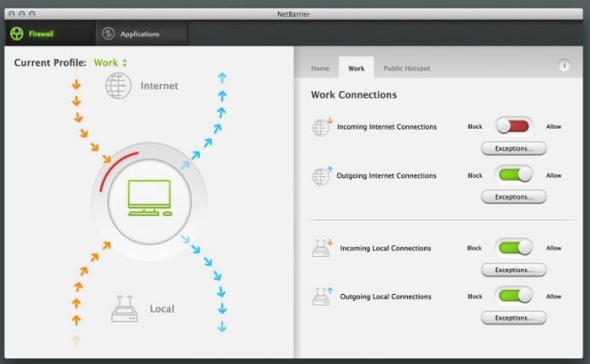The image size is (590, 364).
Task: Click the NetBarrier window title
Action: coord(293,14)
